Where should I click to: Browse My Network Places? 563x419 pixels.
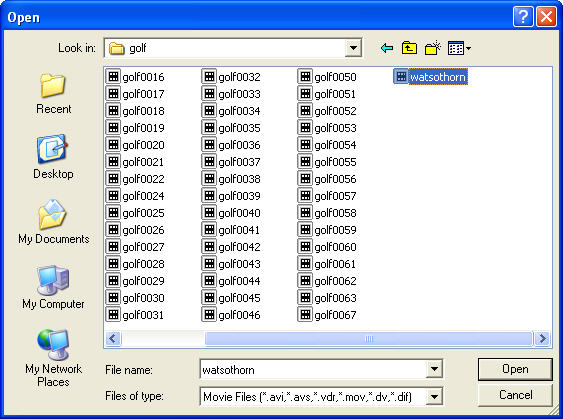pos(53,358)
